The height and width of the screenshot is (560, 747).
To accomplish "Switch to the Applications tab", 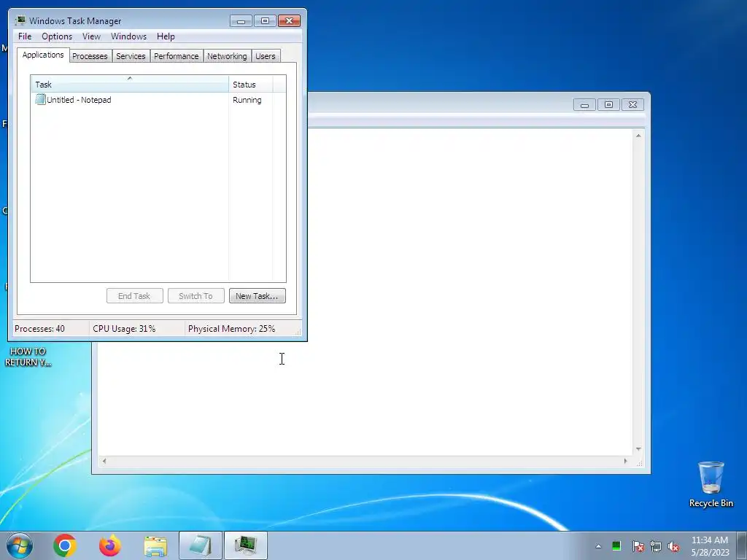I will (43, 55).
